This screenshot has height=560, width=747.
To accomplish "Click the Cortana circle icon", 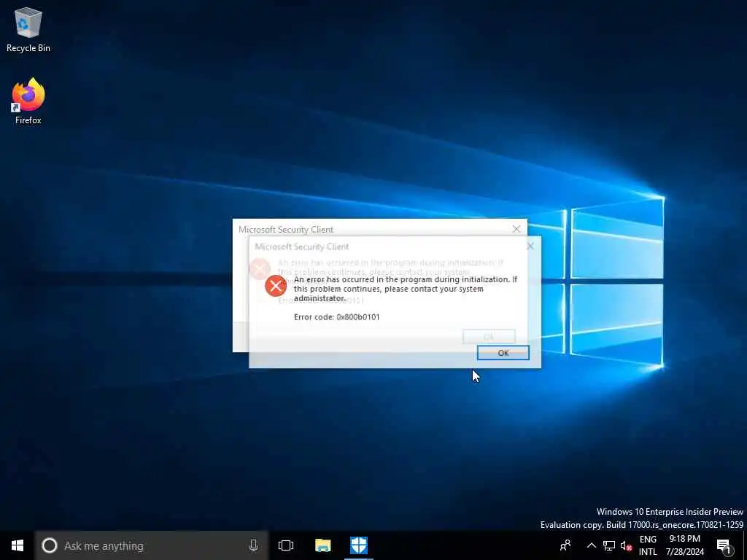I will (x=50, y=545).
